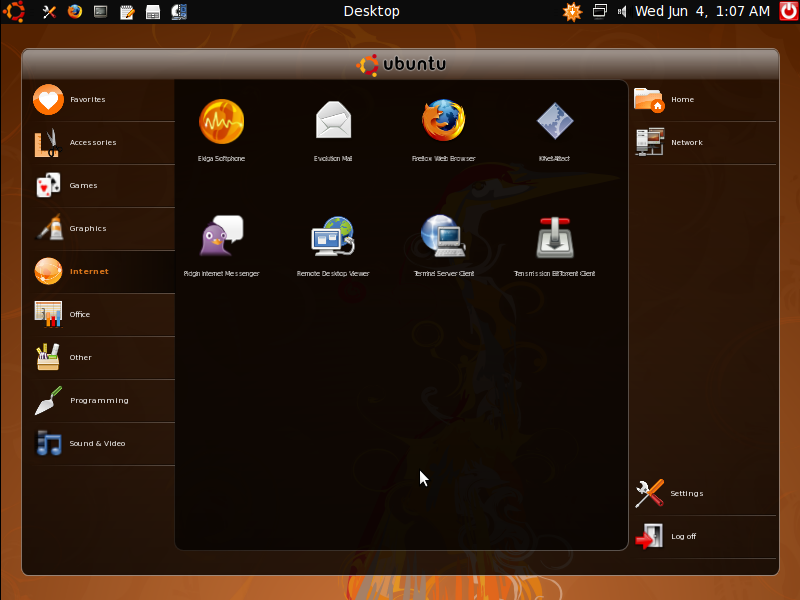
Task: Show the Graphics category
Action: 104,229
